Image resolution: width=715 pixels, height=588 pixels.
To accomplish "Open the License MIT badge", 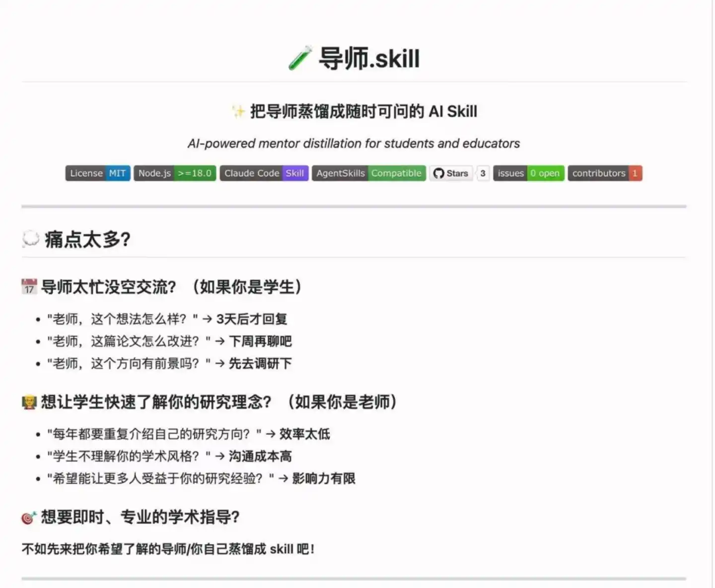I will (x=98, y=173).
